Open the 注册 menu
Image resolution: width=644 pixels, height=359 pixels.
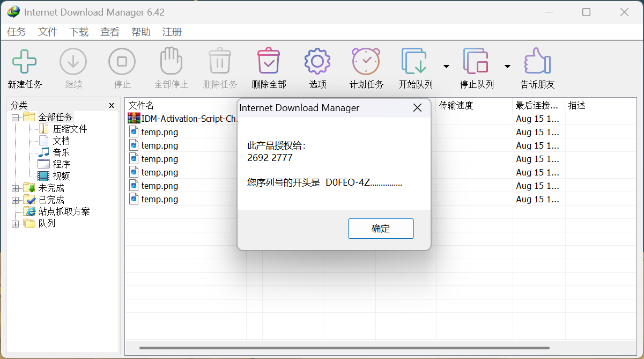tap(172, 32)
